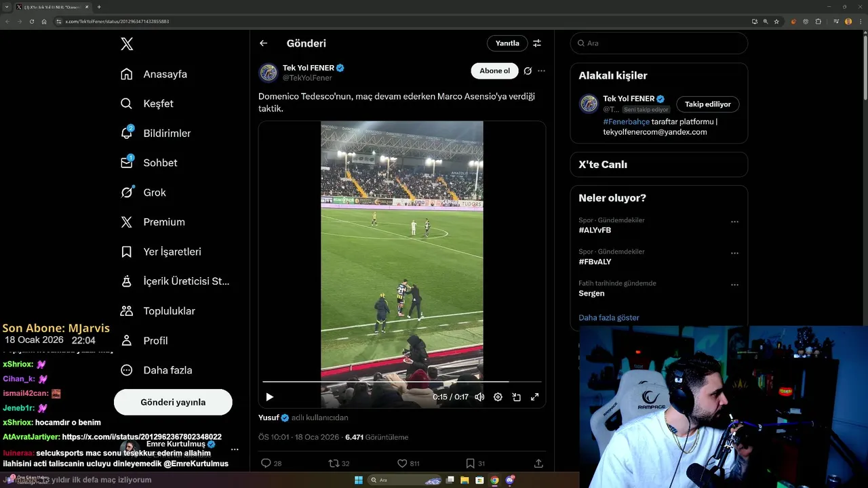Open browser extensions puzzle icon
868x488 pixels.
(818, 22)
